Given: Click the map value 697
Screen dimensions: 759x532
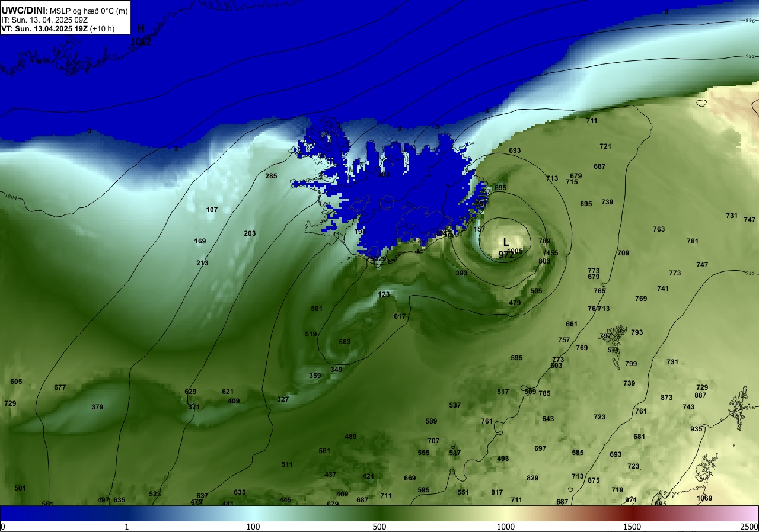Looking at the screenshot, I should 540,448.
